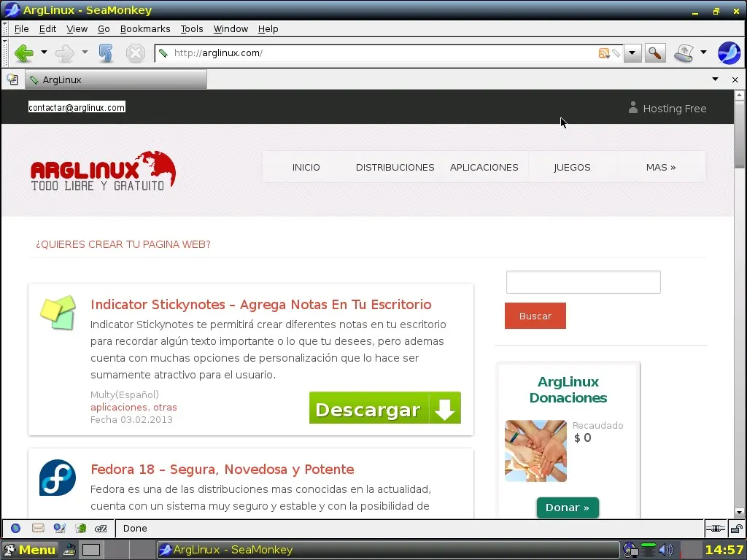Open the Help menu
Viewport: 747px width, 560px height.
point(268,29)
